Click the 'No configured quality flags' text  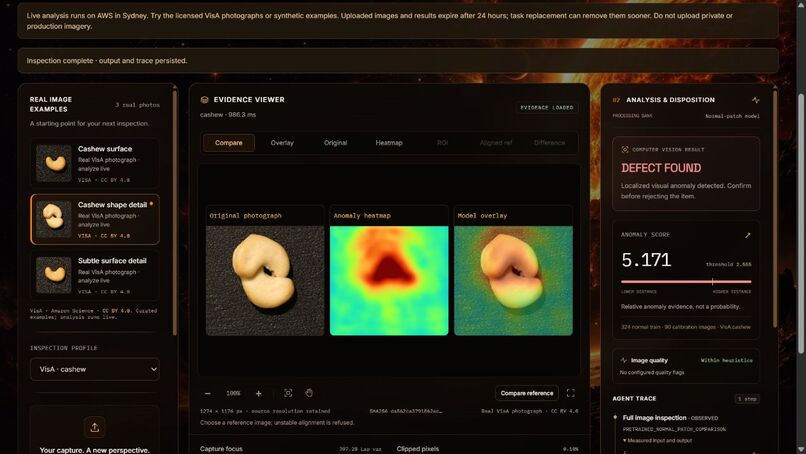click(x=652, y=372)
